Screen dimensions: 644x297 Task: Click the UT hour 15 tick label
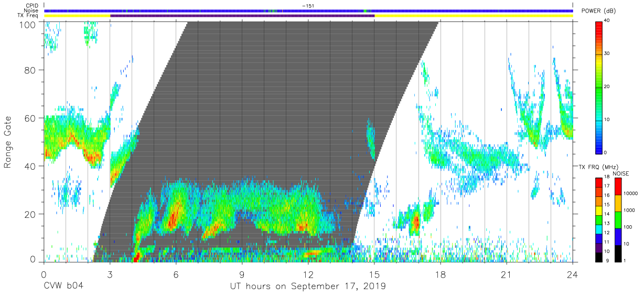[374, 274]
